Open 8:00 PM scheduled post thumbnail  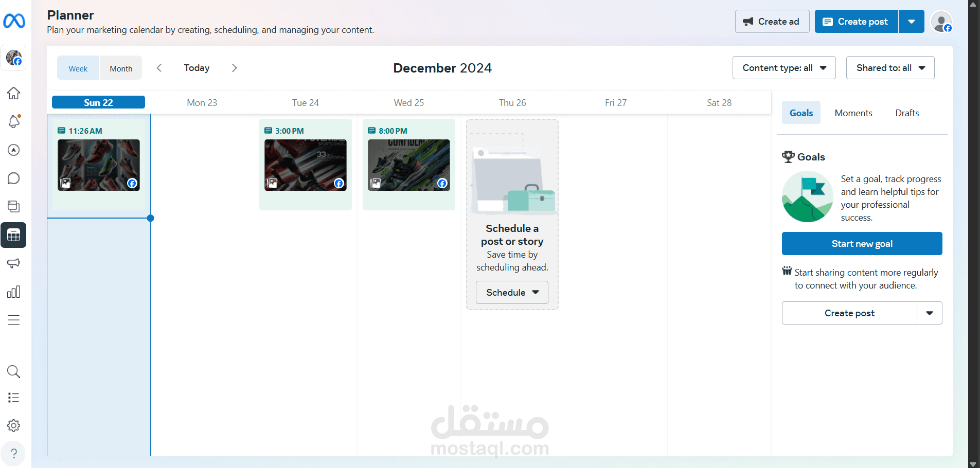coord(409,165)
